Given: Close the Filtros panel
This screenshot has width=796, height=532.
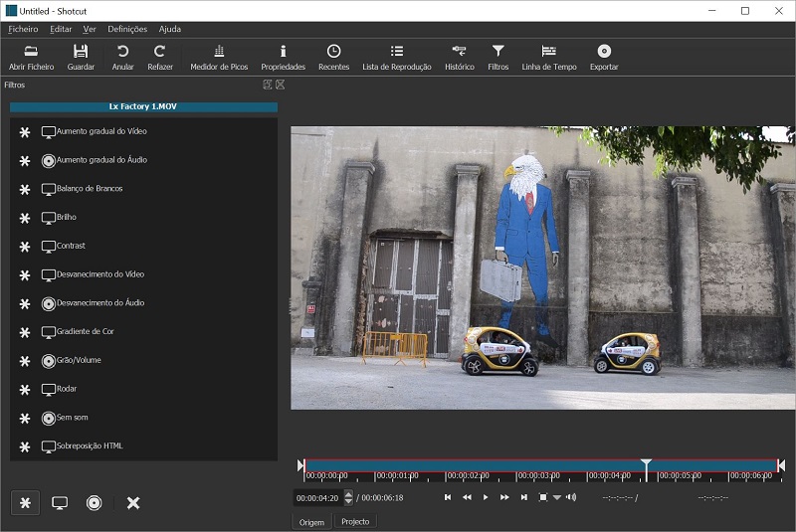Looking at the screenshot, I should [281, 85].
